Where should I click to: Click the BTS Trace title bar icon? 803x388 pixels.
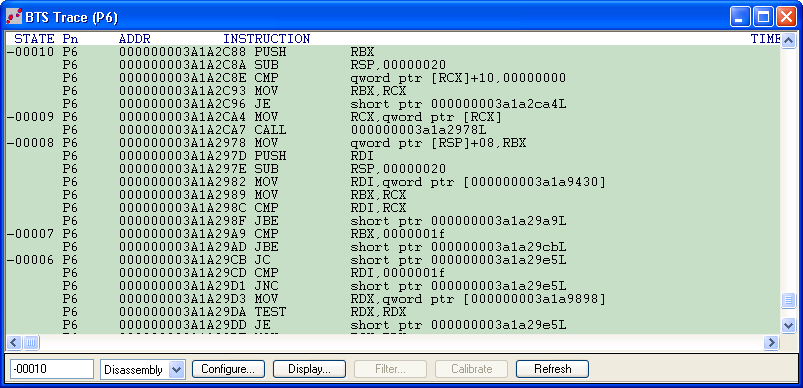[x=14, y=17]
